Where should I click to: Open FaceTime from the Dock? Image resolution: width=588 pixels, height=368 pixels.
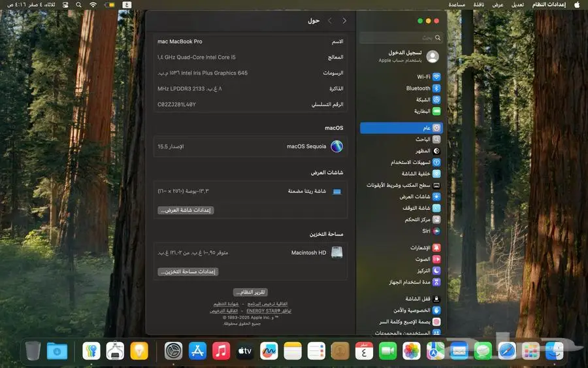pyautogui.click(x=387, y=351)
